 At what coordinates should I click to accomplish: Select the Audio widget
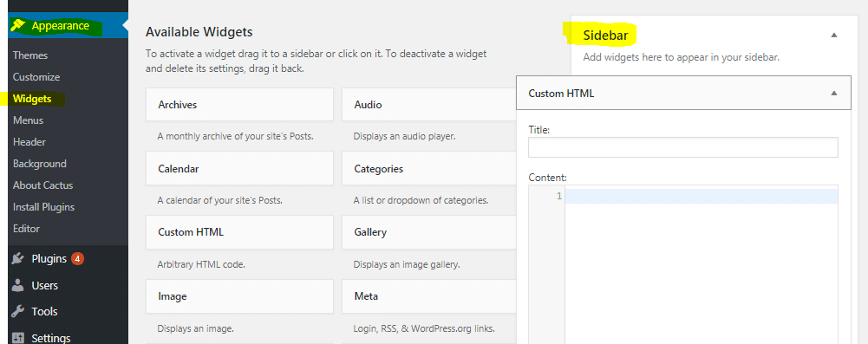tap(429, 104)
